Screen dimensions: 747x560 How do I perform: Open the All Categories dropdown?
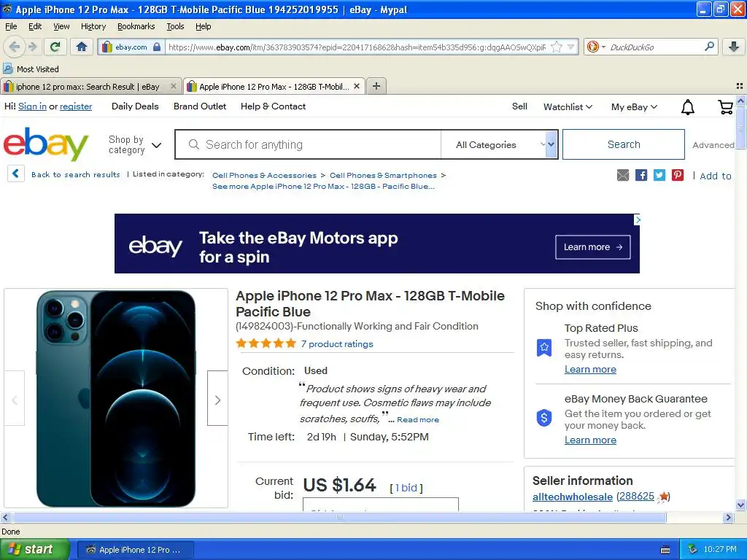pyautogui.click(x=500, y=145)
